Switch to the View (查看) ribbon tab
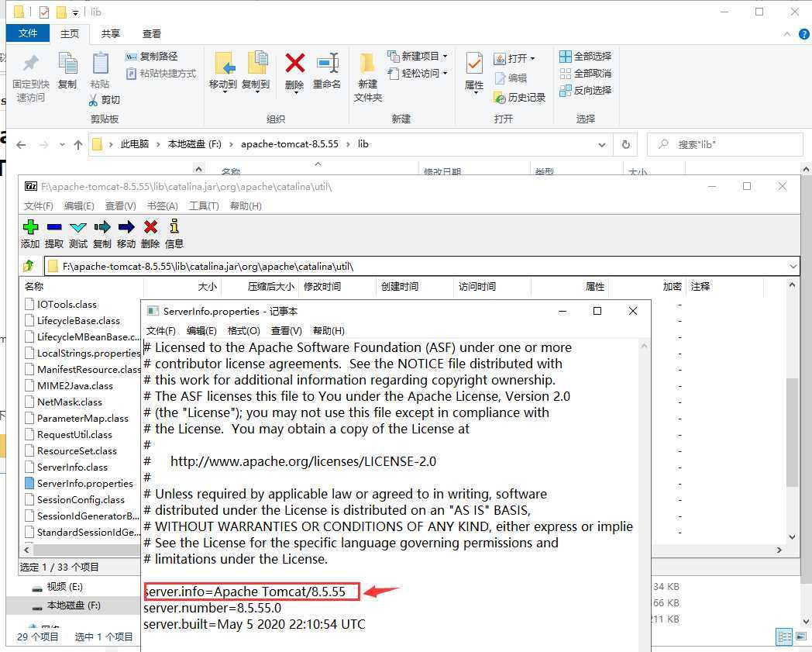Viewport: 812px width, 652px height. (152, 33)
